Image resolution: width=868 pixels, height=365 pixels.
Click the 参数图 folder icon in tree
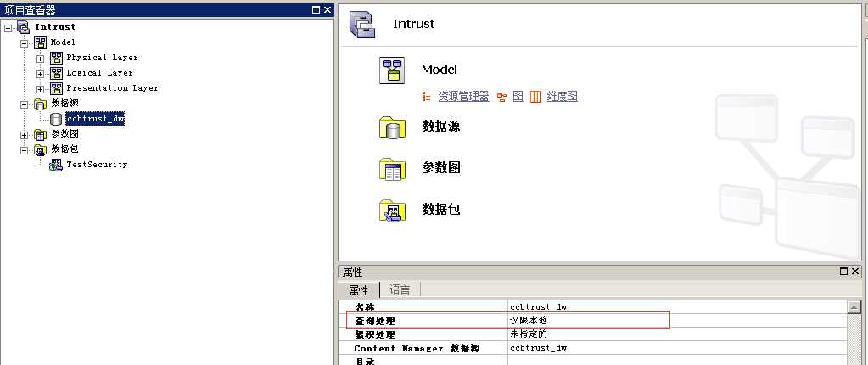[41, 134]
